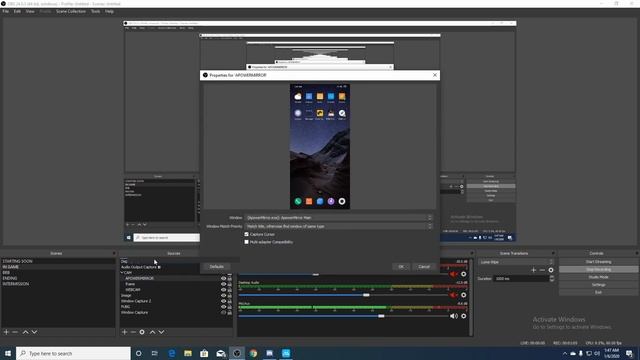Remove scene transition with minus icon
The height and width of the screenshot is (360, 640).
[542, 270]
